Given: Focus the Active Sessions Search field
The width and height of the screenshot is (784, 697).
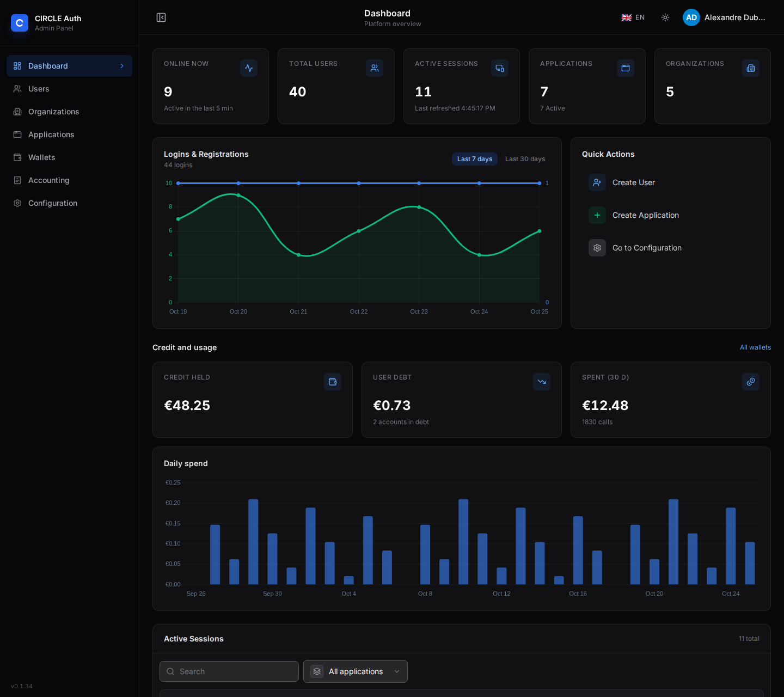Looking at the screenshot, I should click(x=229, y=671).
